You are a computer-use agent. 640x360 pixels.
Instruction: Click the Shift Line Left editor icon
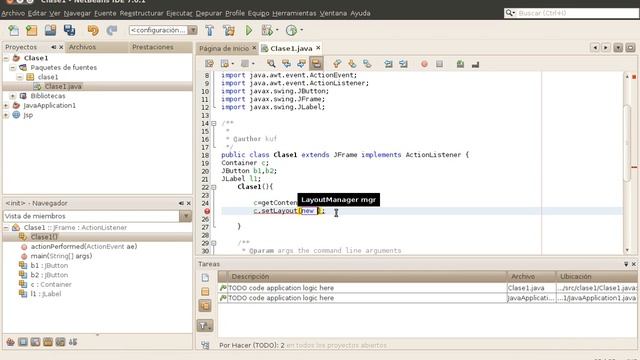388,64
